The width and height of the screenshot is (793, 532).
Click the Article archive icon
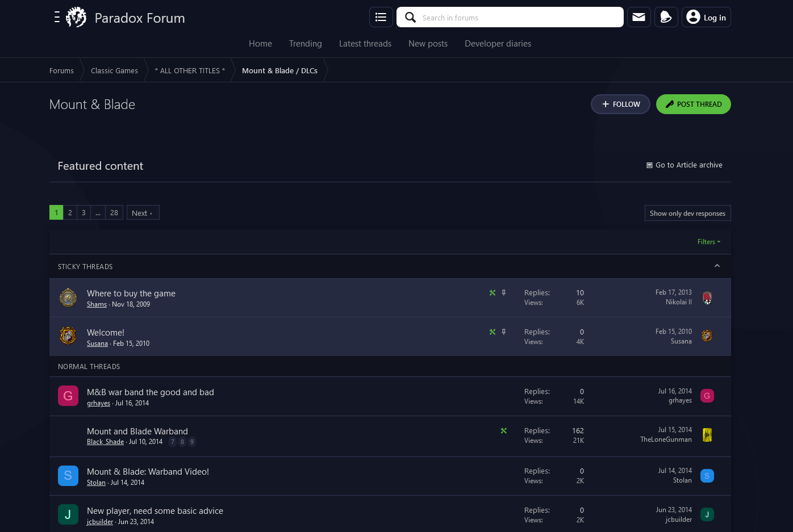[649, 165]
